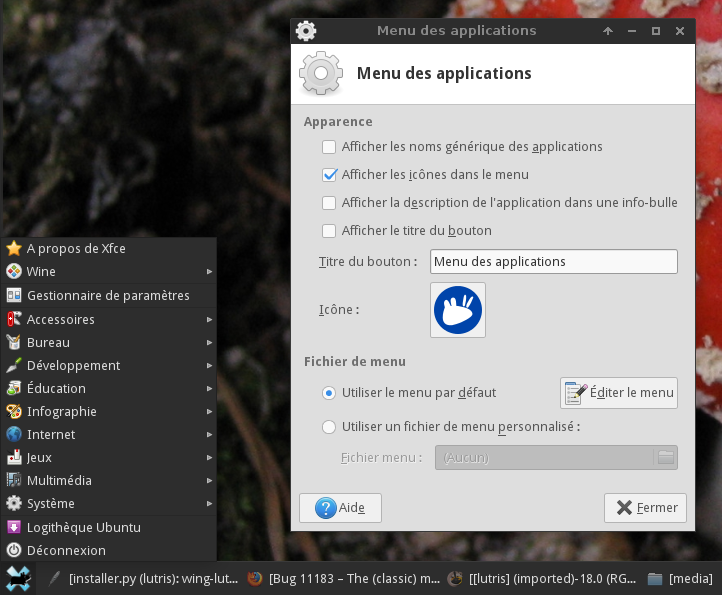Open the Internet menu category

pos(108,435)
